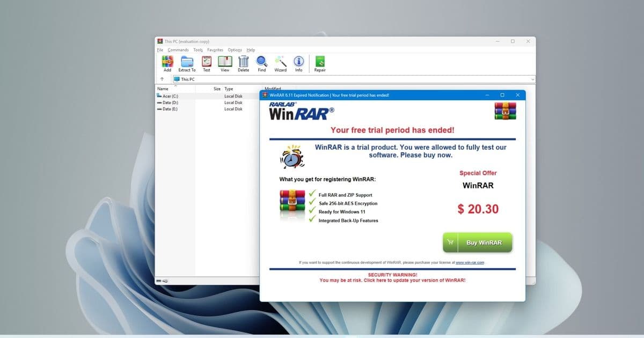Follow the www.win-rar.com purchase link
The height and width of the screenshot is (338, 644).
pyautogui.click(x=471, y=262)
